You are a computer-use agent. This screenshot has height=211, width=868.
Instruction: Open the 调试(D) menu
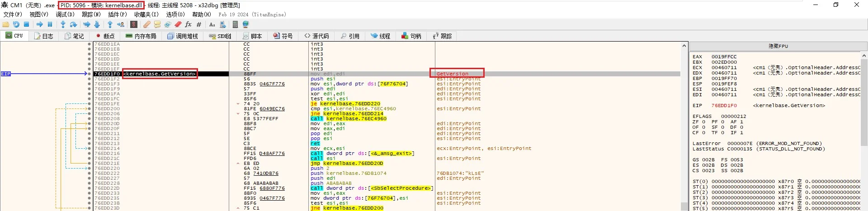(65, 14)
